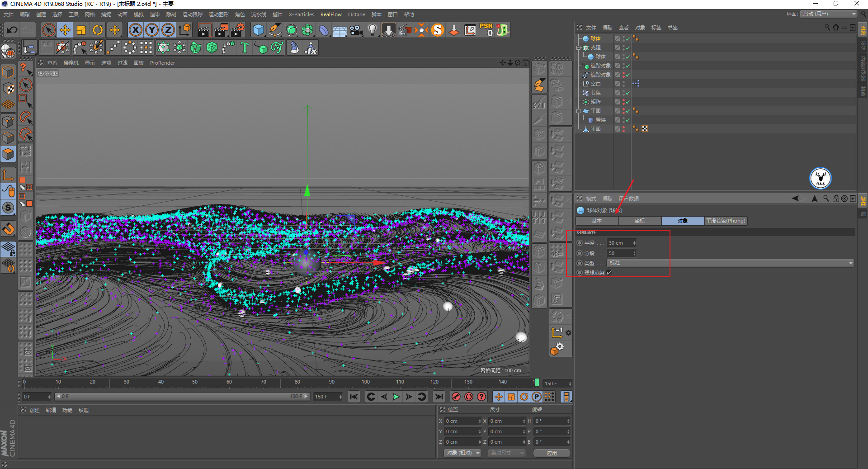Click the Undo arrow icon
The height and width of the screenshot is (469, 868).
pyautogui.click(x=12, y=30)
